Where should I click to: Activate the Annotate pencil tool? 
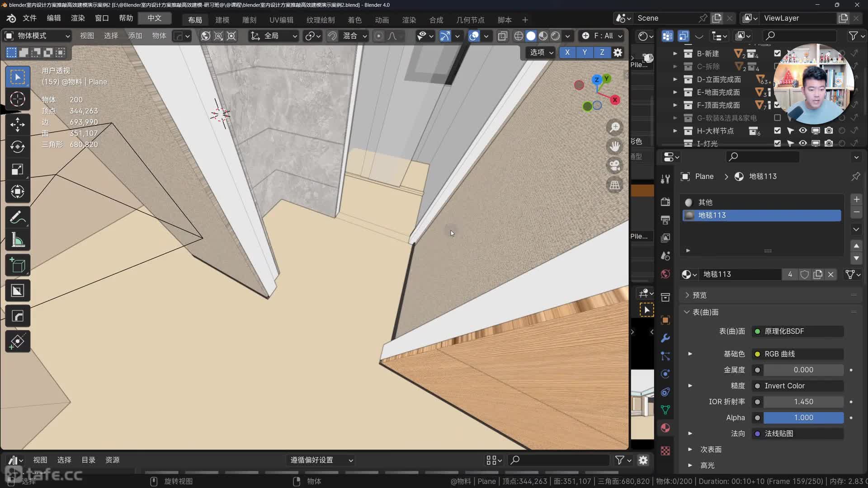pos(18,217)
